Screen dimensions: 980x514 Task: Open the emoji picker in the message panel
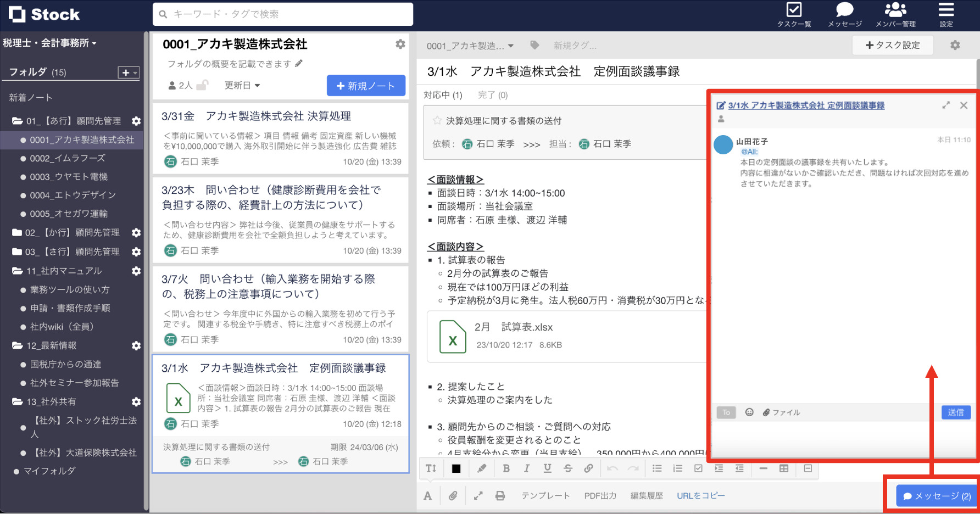[749, 412]
